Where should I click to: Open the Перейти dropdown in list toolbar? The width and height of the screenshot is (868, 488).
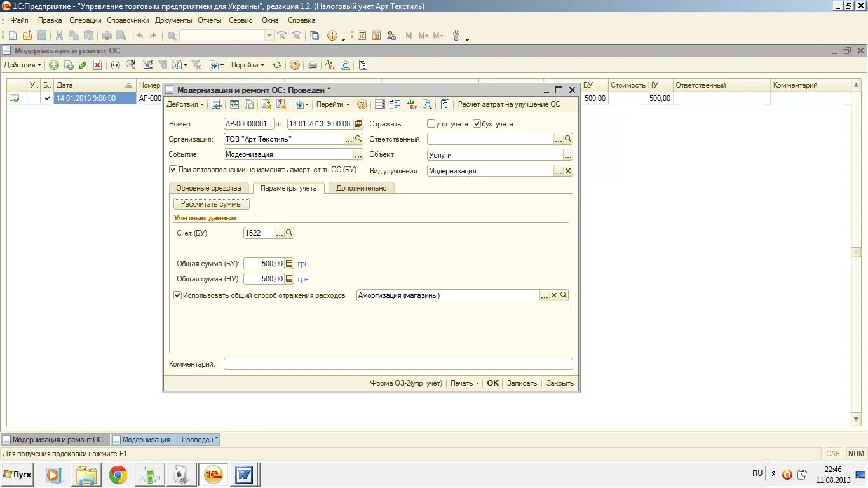(x=248, y=65)
